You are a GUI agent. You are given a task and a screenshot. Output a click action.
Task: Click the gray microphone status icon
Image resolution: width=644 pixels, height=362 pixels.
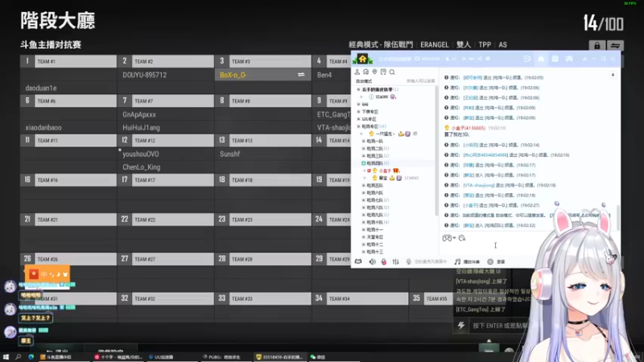(x=409, y=261)
